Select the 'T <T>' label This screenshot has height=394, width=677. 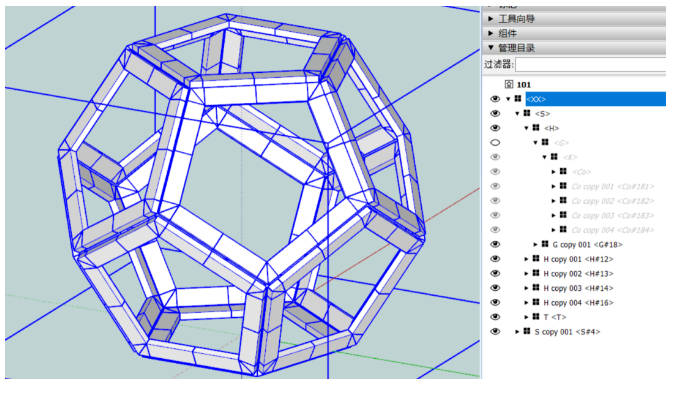pos(555,317)
